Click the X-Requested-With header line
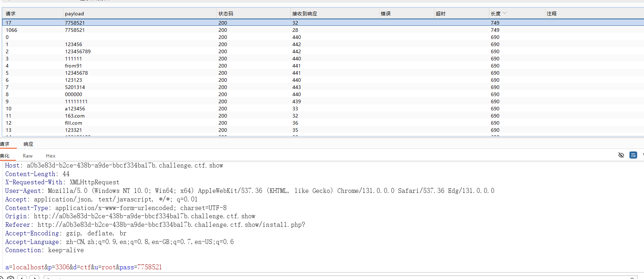This screenshot has height=279, width=644. point(62,182)
